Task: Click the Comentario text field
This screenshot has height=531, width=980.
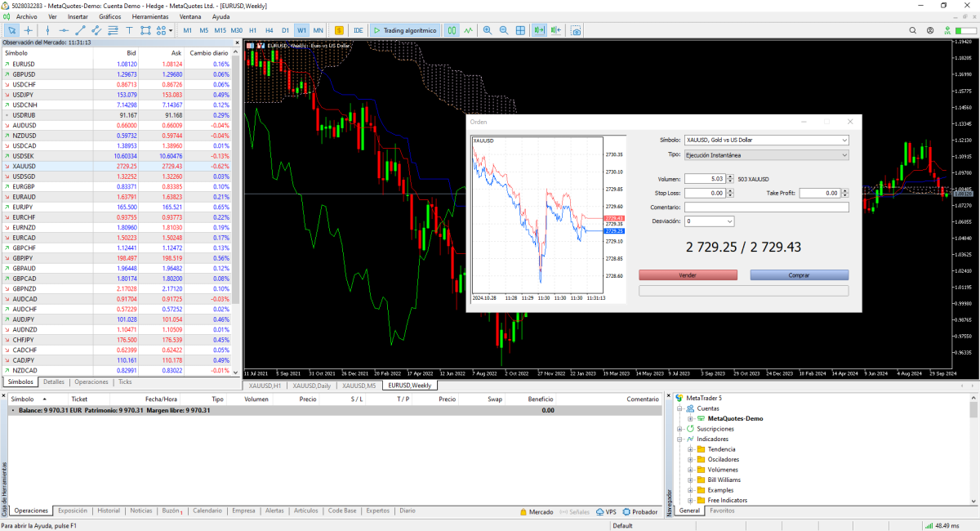Action: tap(766, 207)
